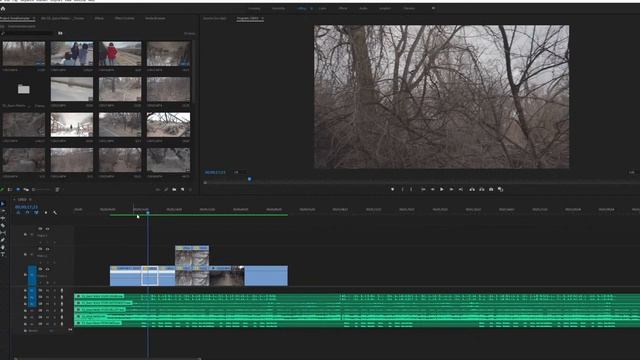Lock the Video 1 track
640x360 pixels.
25,275
